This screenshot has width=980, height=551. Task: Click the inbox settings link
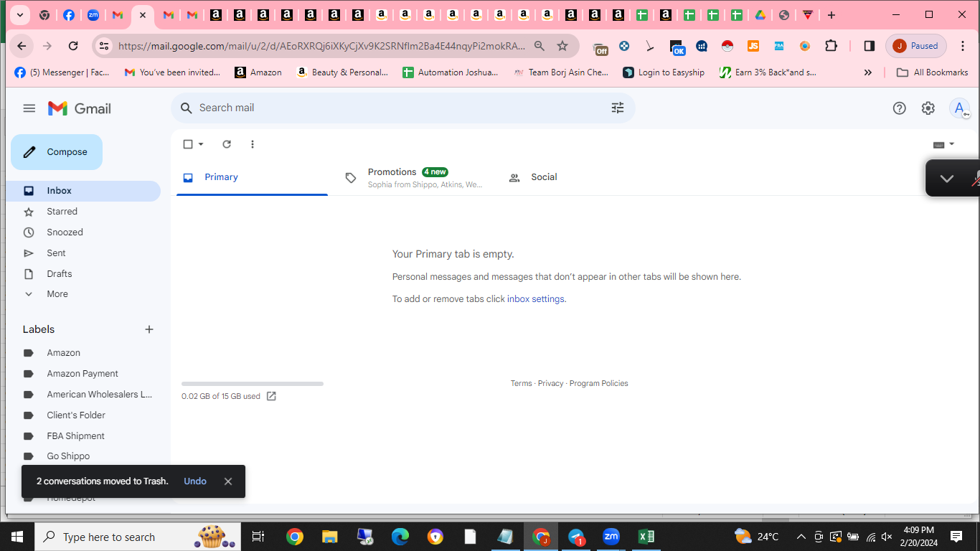click(536, 299)
